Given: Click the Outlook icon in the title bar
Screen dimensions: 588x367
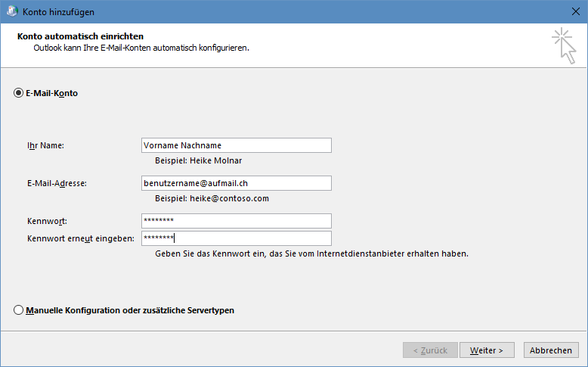Looking at the screenshot, I should click(12, 11).
